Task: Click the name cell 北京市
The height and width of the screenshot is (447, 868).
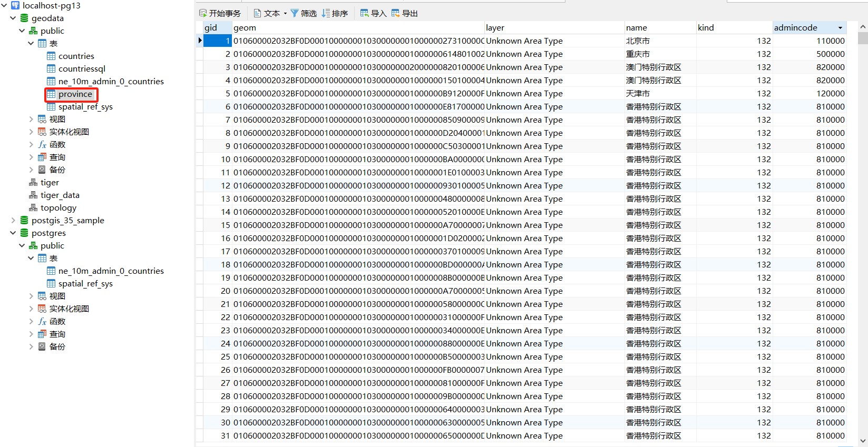Action: (660, 41)
